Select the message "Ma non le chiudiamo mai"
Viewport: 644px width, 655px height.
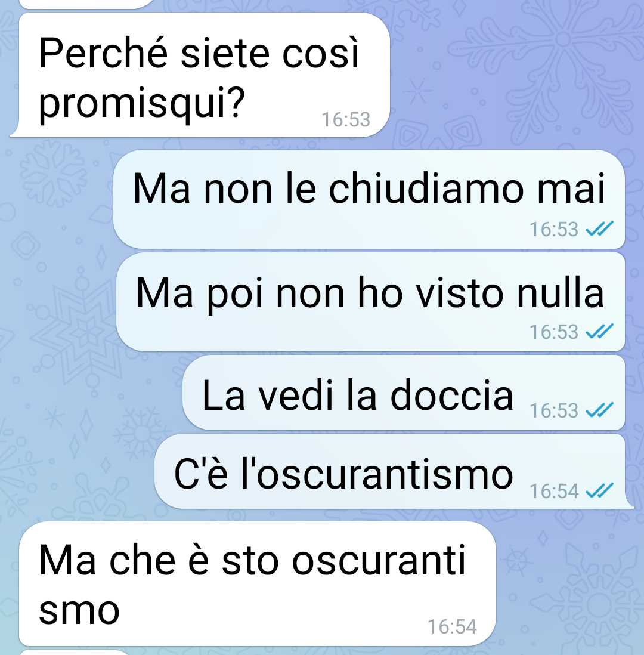[369, 199]
